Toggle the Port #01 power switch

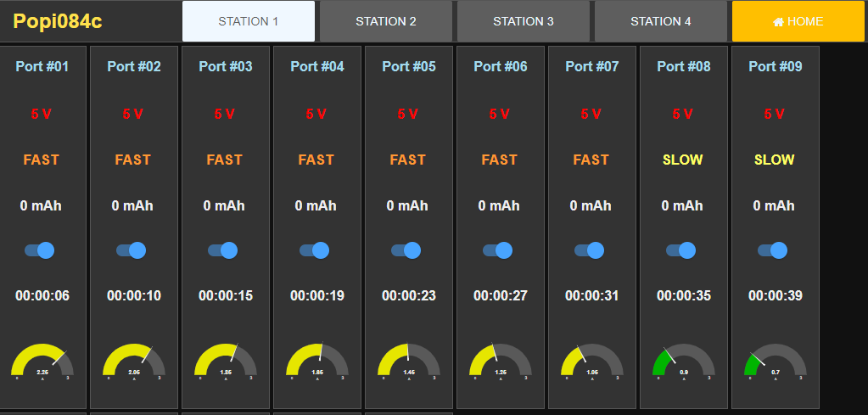tap(39, 250)
